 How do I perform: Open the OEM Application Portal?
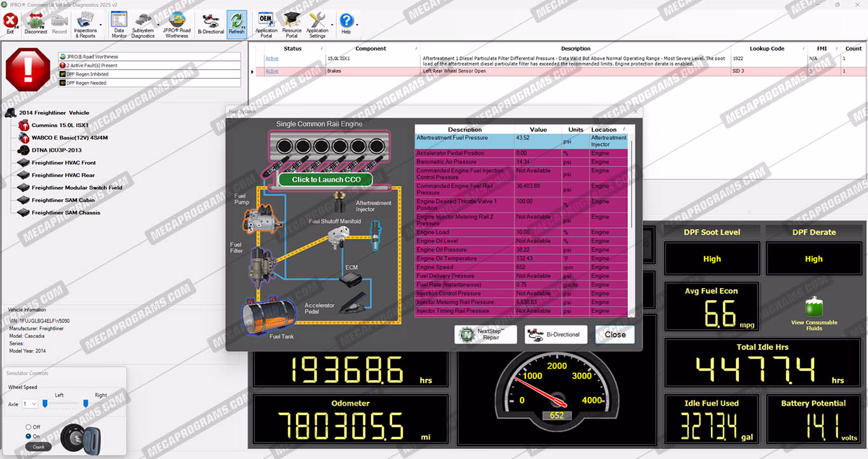coord(266,24)
